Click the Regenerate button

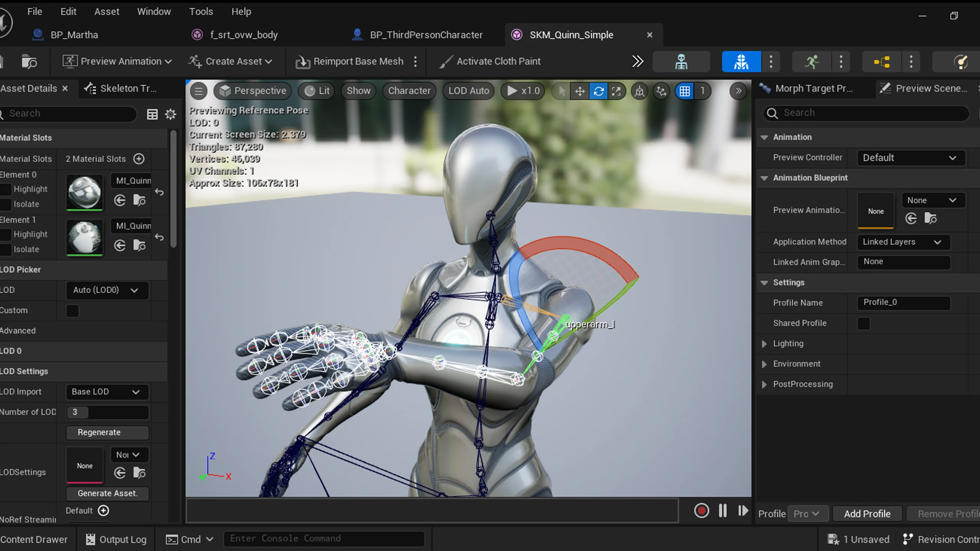point(107,432)
